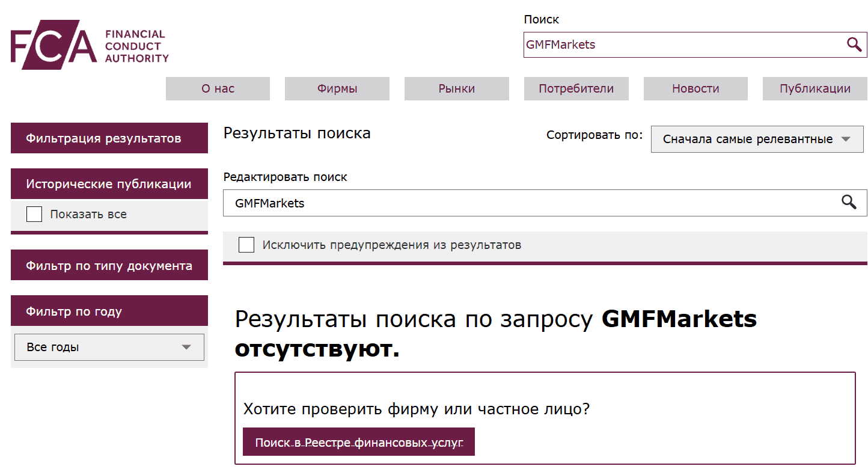Viewport: 868px width, 472px height.
Task: Expand the "Фильтр по типу документа" section
Action: tap(109, 265)
